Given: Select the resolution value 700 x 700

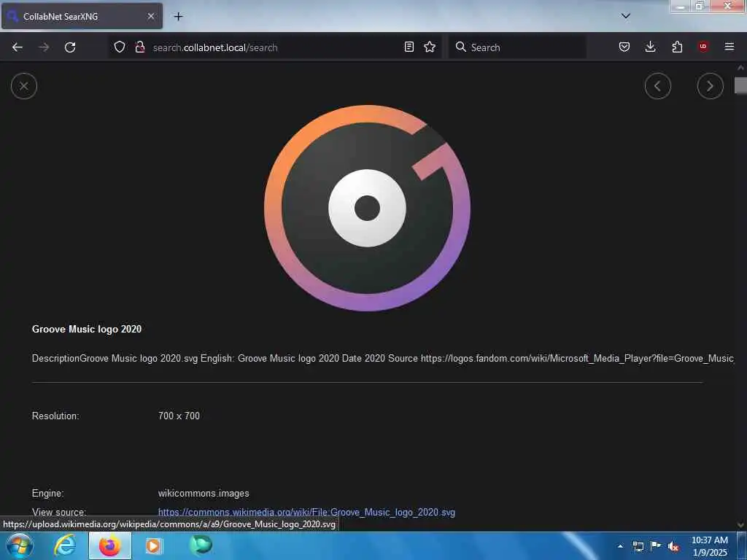Looking at the screenshot, I should 179,416.
